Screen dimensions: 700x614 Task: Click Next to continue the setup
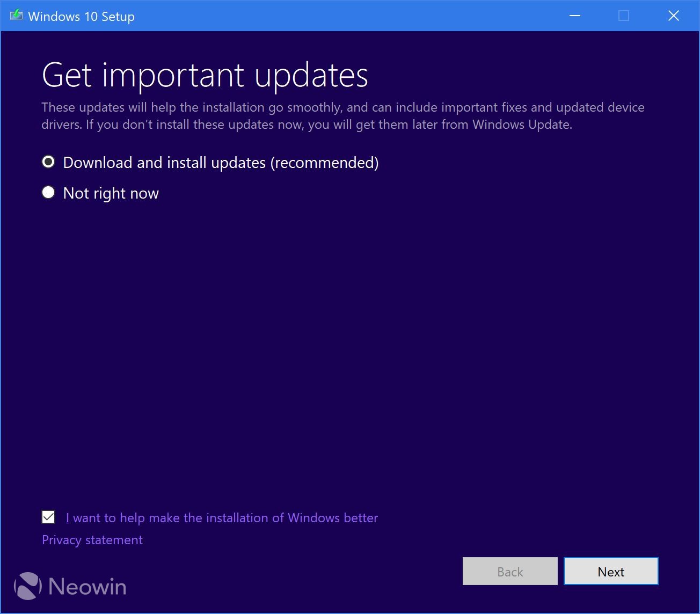[x=610, y=571]
